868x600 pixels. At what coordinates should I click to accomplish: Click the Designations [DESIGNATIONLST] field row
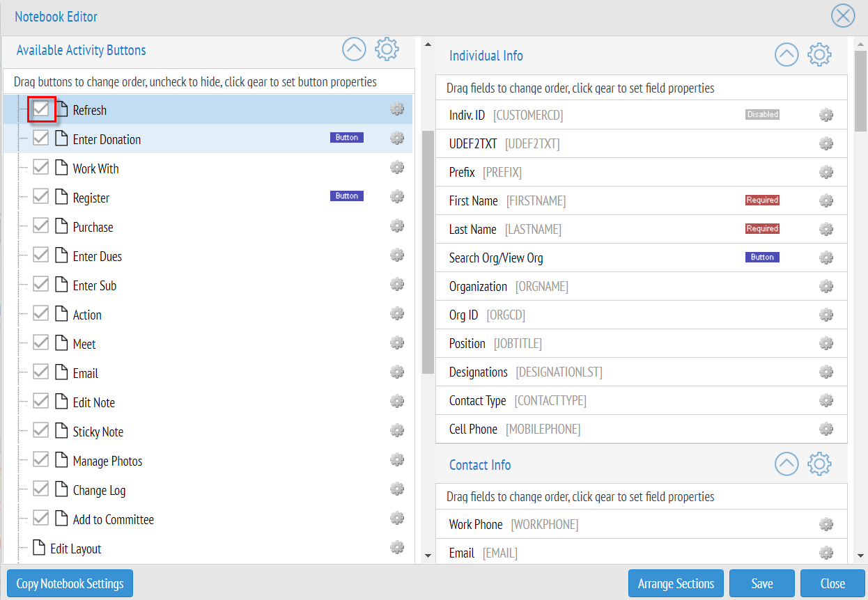click(x=642, y=372)
